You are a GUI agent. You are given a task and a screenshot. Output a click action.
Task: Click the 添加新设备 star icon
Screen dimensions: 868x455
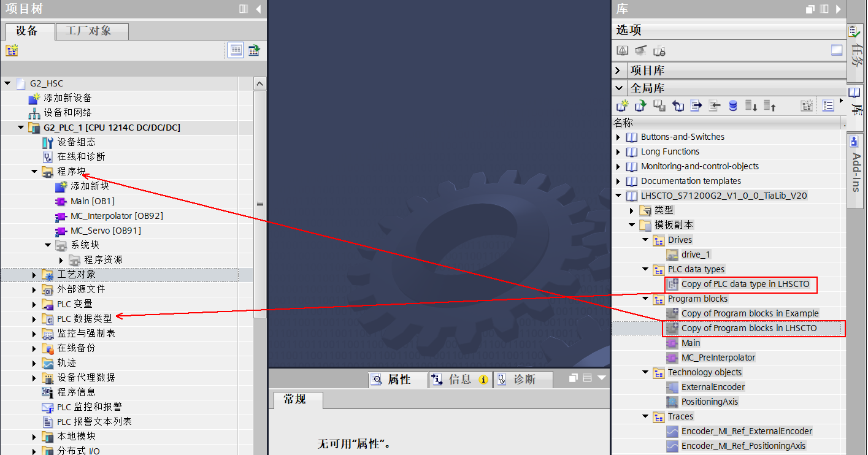[34, 98]
